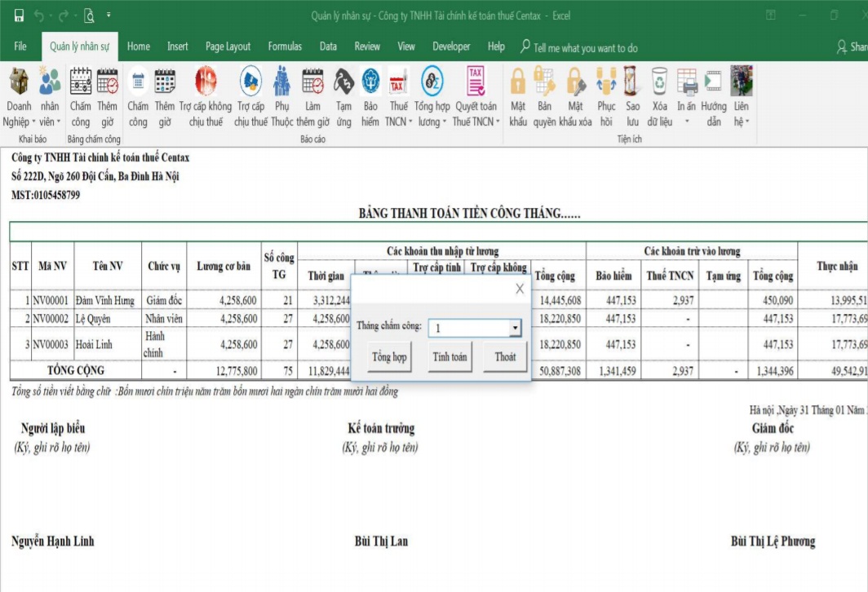This screenshot has width=868, height=592.
Task: Click the Phụ Thuộc report icon
Action: [282, 82]
